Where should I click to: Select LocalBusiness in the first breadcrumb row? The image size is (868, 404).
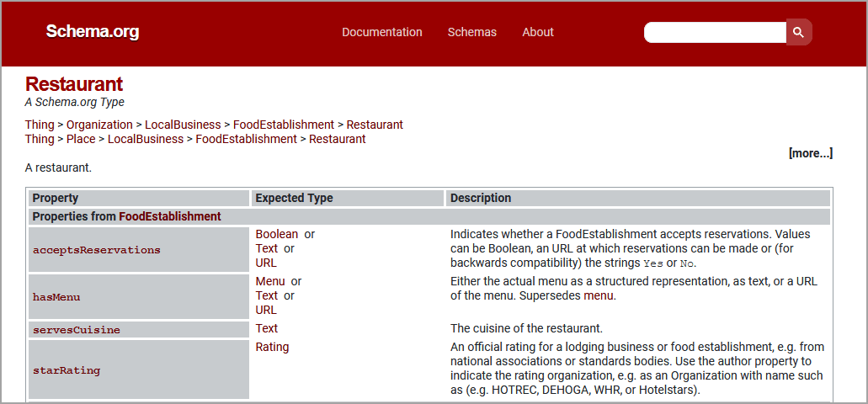pos(183,125)
